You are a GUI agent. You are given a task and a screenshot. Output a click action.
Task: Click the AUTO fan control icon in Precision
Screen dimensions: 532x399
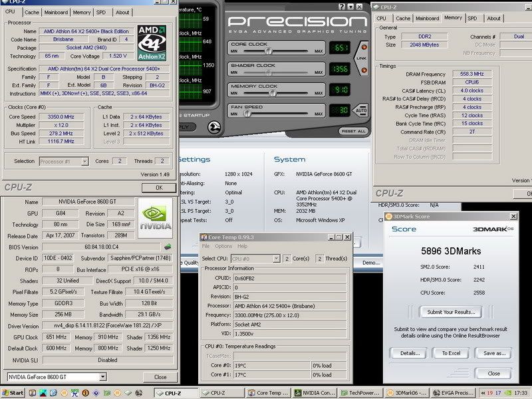360,109
